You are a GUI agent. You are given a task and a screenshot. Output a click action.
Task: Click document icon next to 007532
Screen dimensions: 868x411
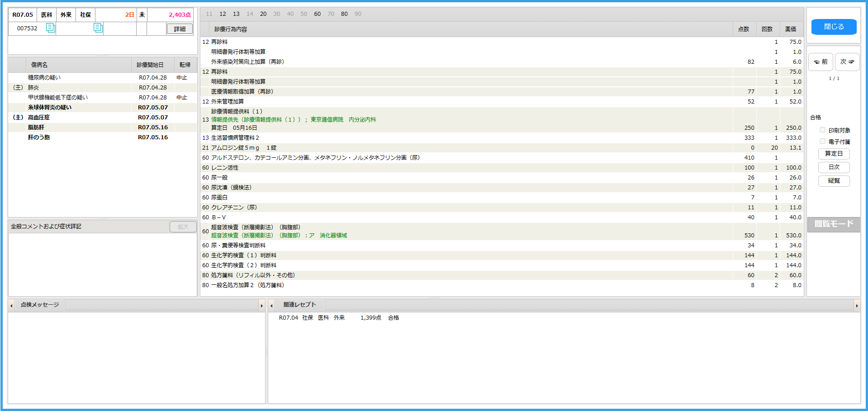(50, 28)
